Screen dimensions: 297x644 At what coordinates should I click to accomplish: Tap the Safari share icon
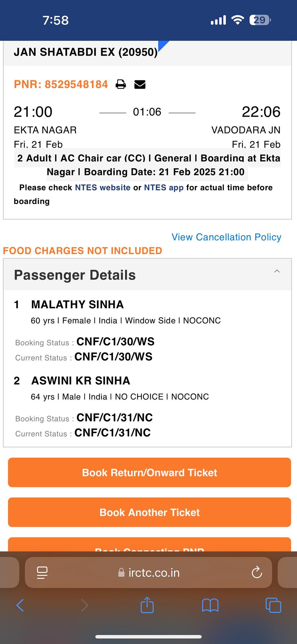click(x=147, y=605)
